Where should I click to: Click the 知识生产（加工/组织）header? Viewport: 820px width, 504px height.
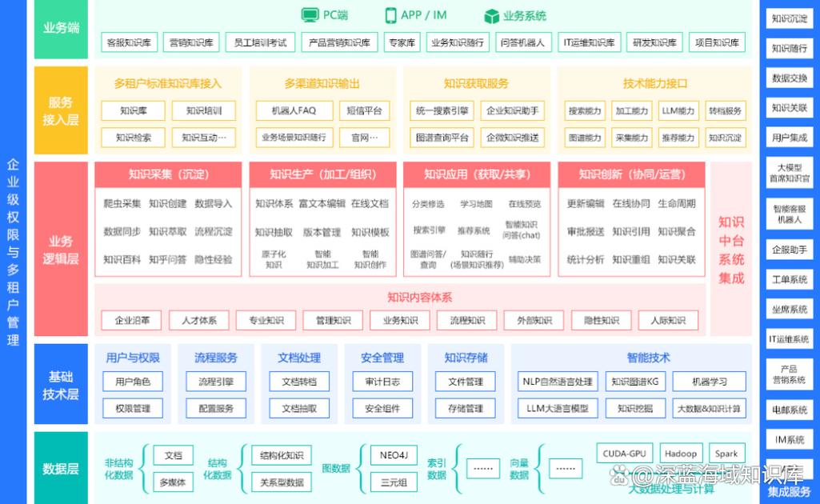click(322, 174)
